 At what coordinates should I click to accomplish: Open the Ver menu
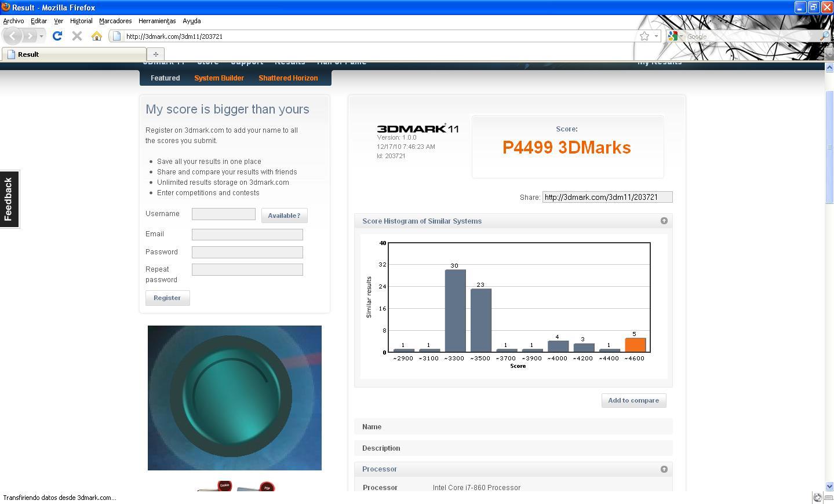click(59, 21)
